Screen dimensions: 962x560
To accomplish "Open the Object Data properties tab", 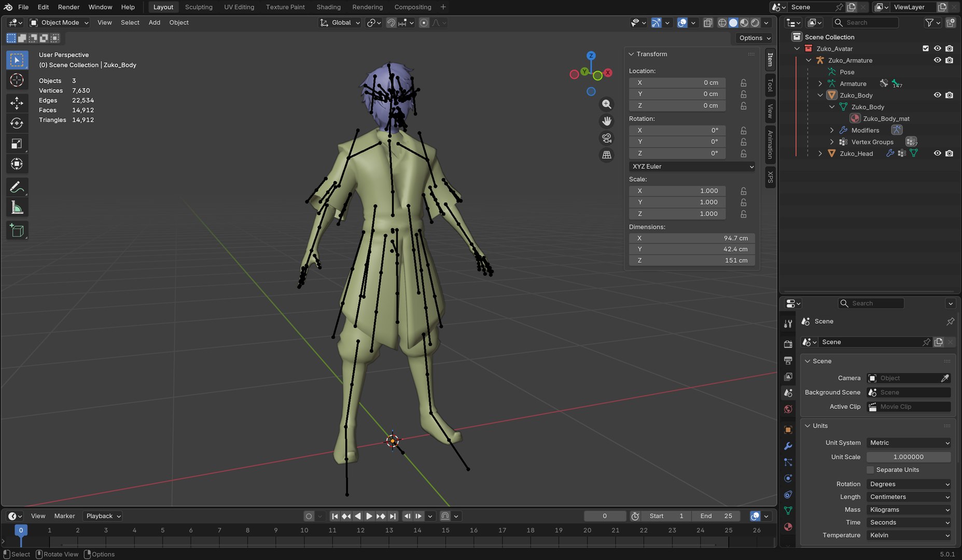I will click(x=788, y=511).
